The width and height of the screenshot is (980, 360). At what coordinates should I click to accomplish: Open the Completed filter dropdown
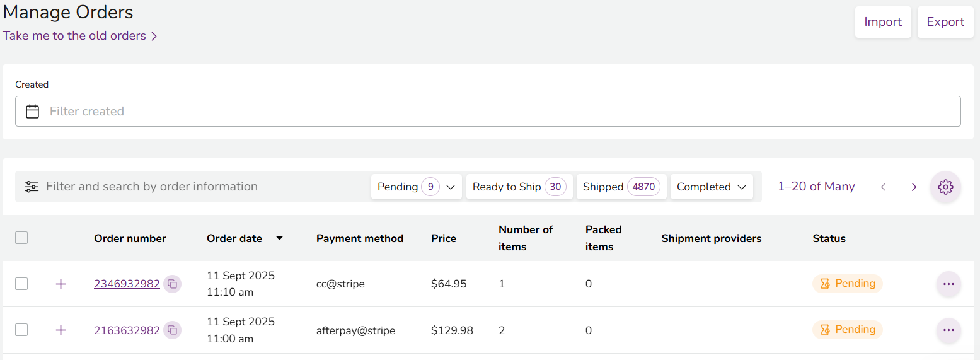pyautogui.click(x=711, y=187)
